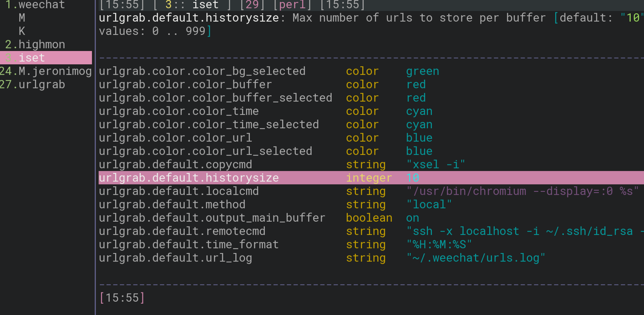Click the time_format string value
This screenshot has height=315, width=644.
tap(439, 244)
